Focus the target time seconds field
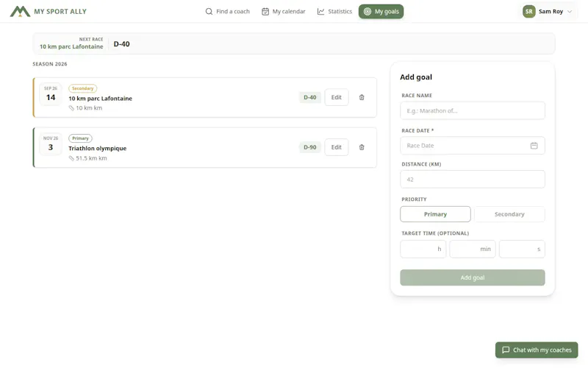The image size is (588, 368). click(x=522, y=249)
